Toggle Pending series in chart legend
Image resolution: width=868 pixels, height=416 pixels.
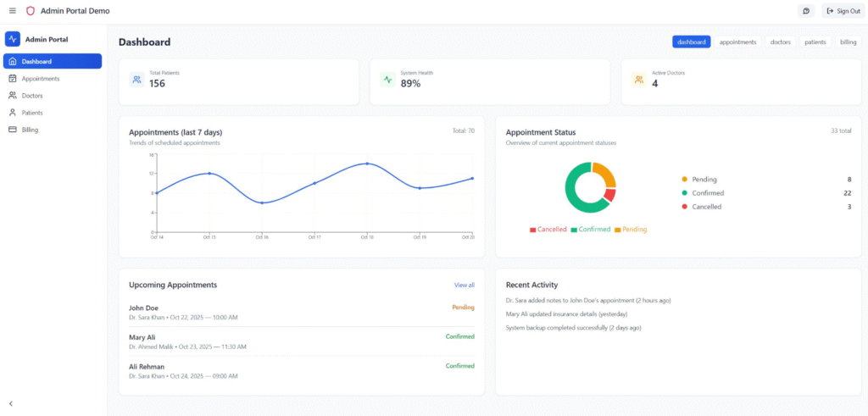point(630,230)
